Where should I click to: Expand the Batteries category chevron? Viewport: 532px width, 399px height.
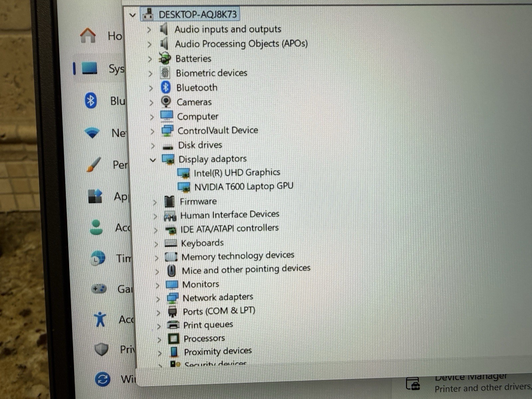(x=150, y=59)
